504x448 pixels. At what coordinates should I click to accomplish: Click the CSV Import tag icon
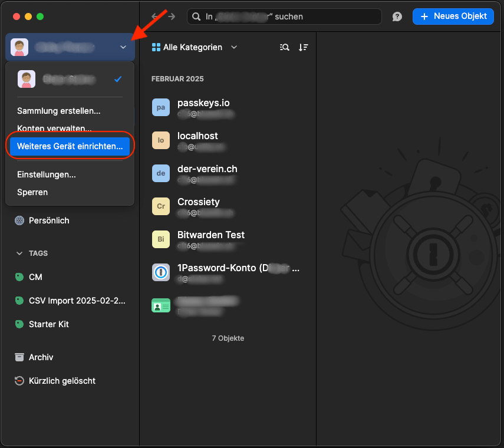click(19, 301)
